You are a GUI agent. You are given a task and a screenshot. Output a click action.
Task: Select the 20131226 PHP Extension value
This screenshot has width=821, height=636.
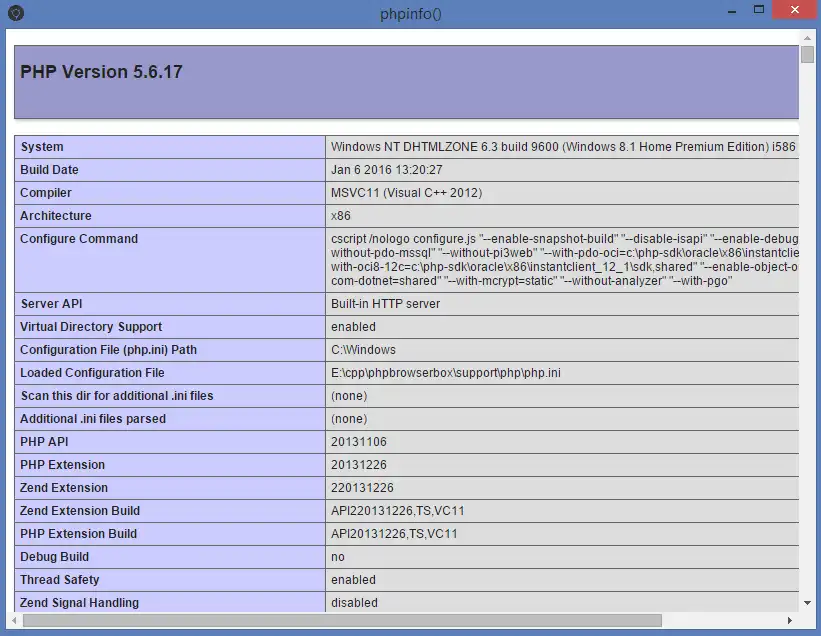(x=359, y=465)
